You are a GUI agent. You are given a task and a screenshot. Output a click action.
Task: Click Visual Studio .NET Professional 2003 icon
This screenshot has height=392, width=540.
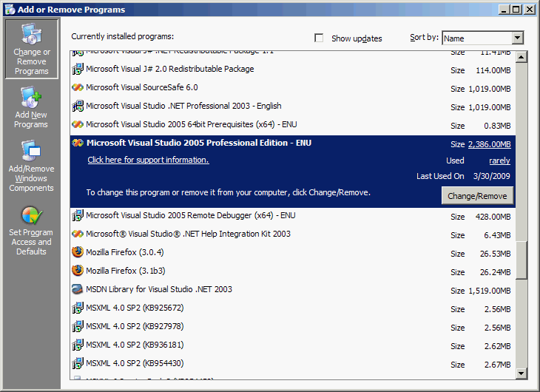pos(78,106)
